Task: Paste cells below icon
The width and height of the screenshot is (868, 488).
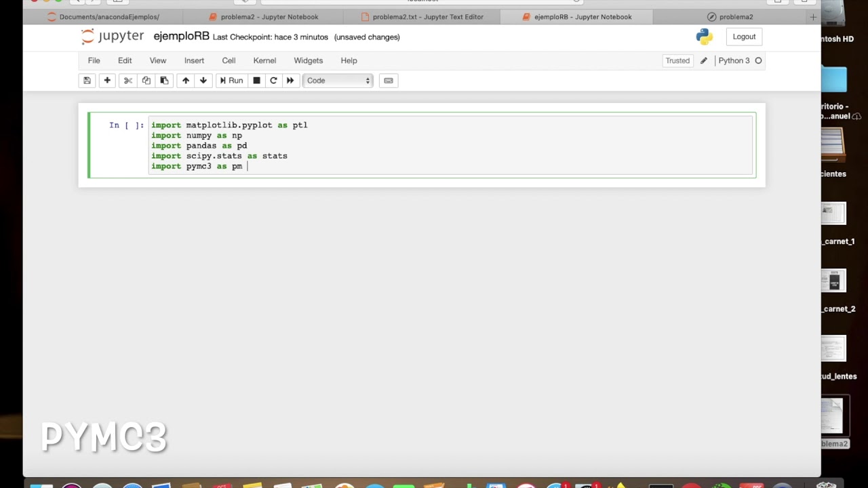Action: click(164, 81)
